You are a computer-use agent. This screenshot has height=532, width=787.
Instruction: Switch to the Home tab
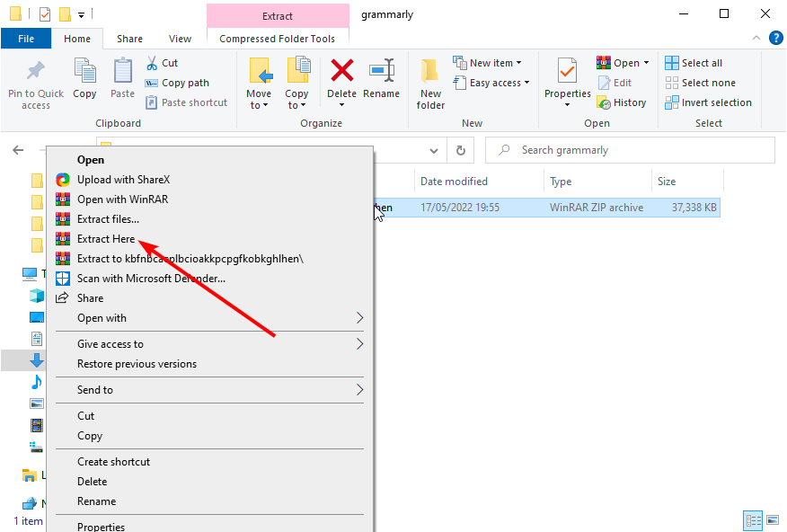click(x=77, y=39)
